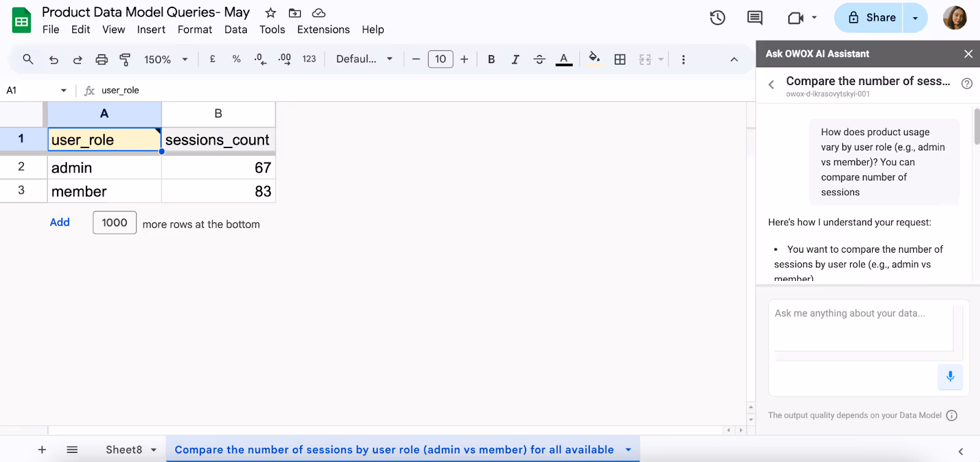Undo the last action
980x462 pixels.
click(53, 59)
